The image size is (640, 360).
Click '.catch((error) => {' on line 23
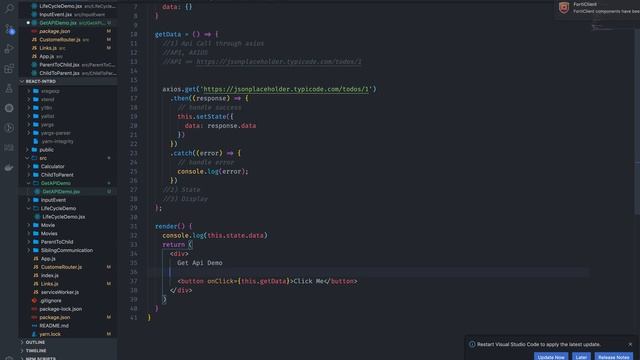206,153
